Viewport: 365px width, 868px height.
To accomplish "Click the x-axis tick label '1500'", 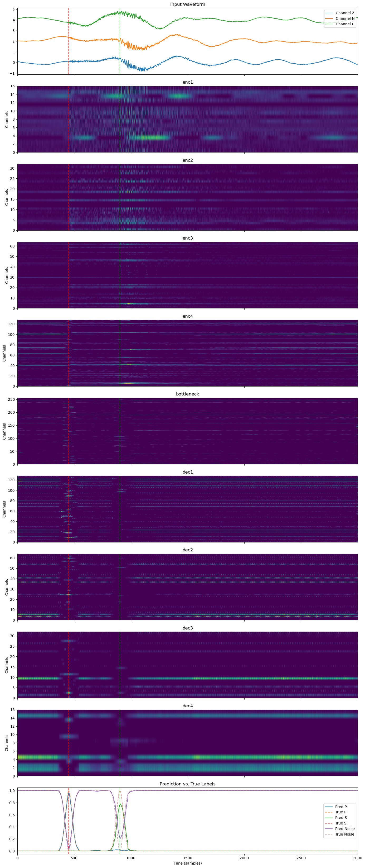I will (x=188, y=858).
